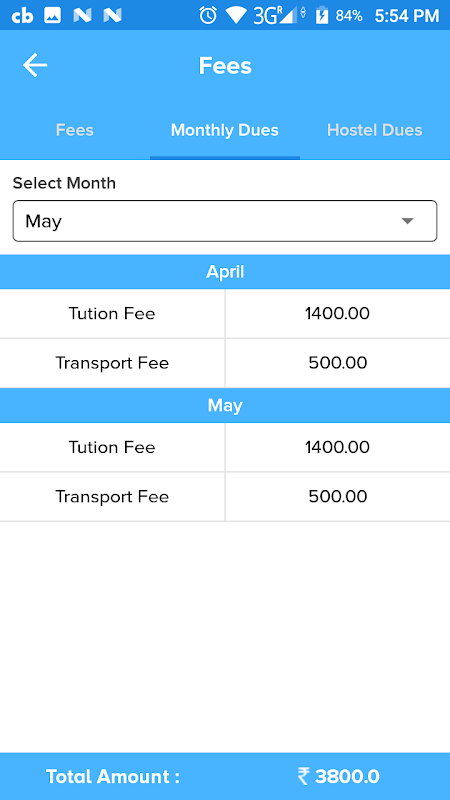The width and height of the screenshot is (450, 800).
Task: Tap May Tution Fee 1400.00 amount
Action: click(x=337, y=447)
